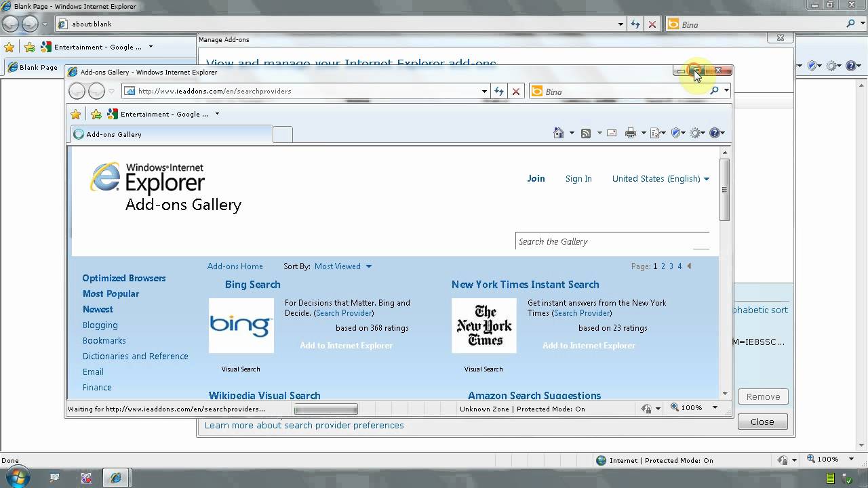Click Remove button in Manage Add-ons dialog
Screen dimensions: 868x488
[763, 396]
